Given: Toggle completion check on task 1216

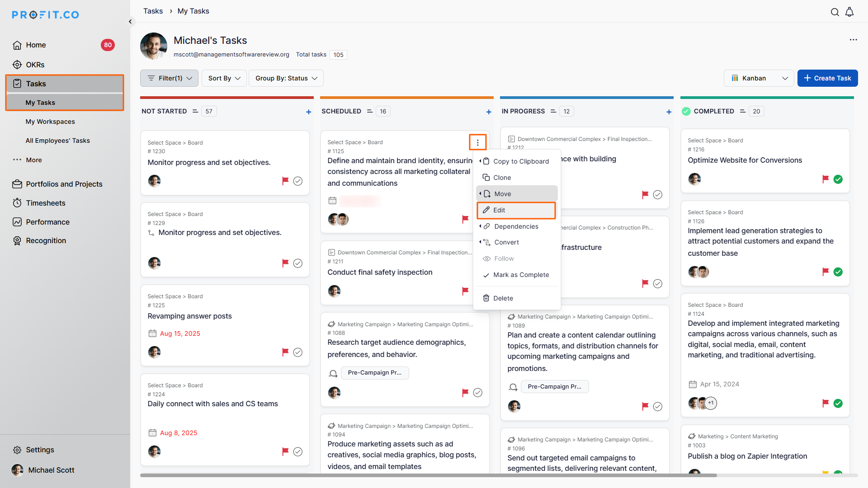Looking at the screenshot, I should coord(838,179).
